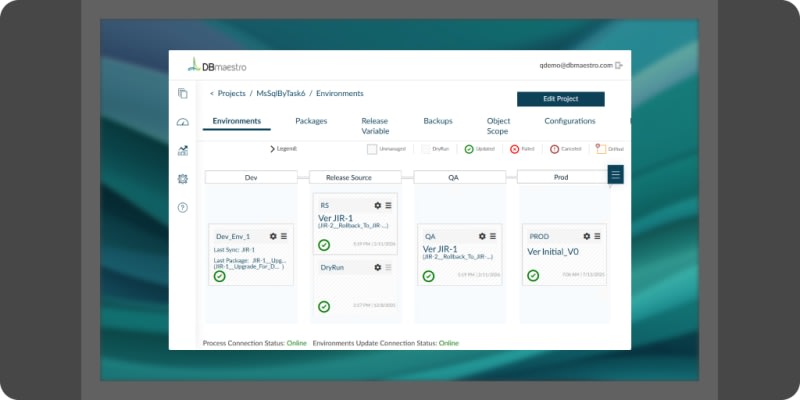Open the analytics chart icon in sidebar
The image size is (800, 400).
(183, 151)
